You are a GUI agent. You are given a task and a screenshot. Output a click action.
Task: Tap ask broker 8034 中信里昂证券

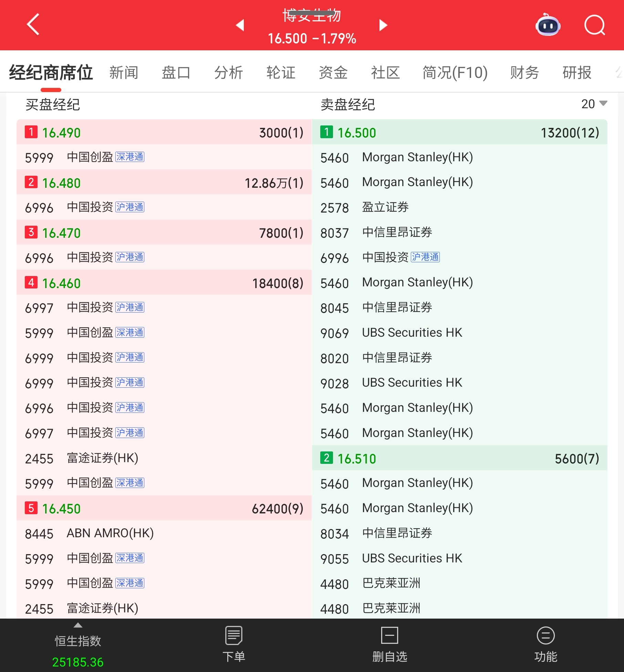460,533
